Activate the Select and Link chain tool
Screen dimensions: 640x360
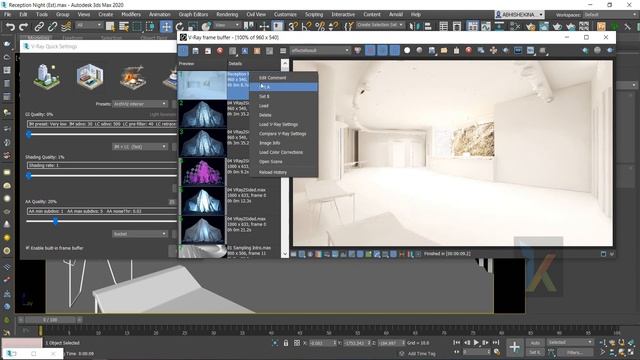coord(39,27)
